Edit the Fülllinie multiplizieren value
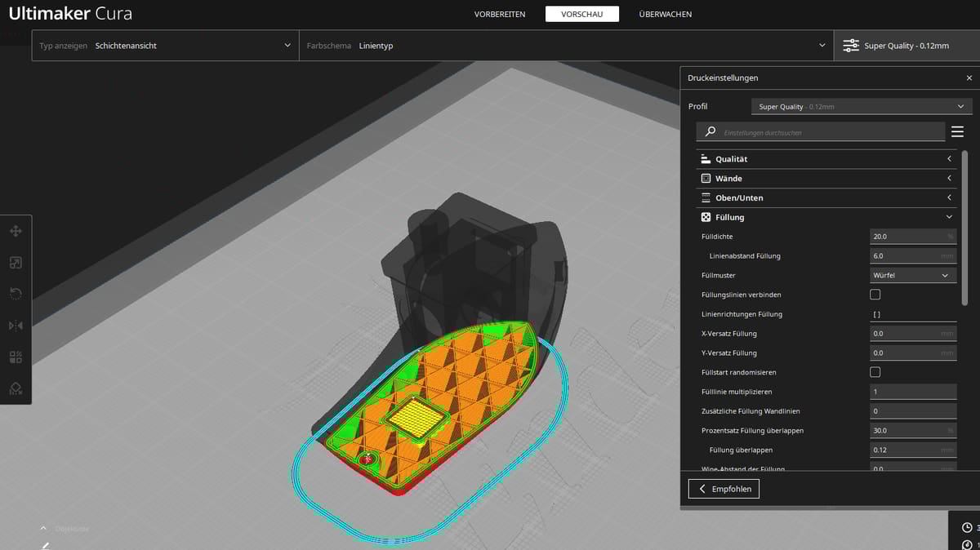This screenshot has width=980, height=550. (913, 392)
